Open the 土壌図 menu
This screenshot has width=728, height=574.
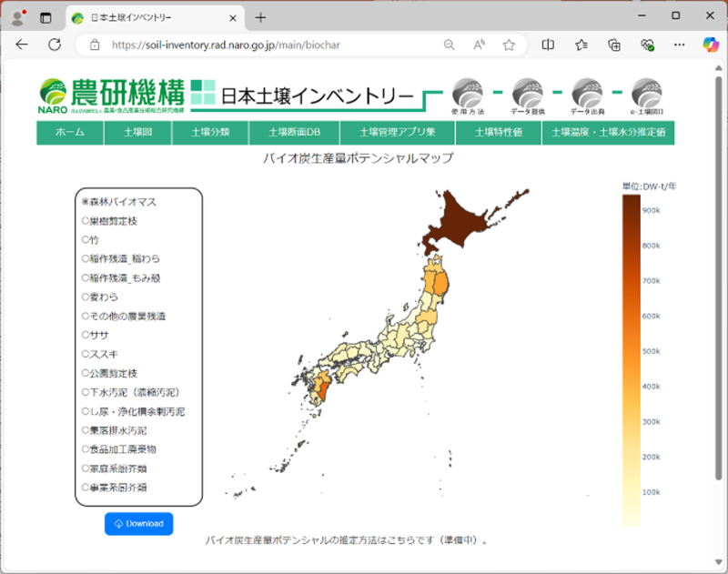click(138, 133)
